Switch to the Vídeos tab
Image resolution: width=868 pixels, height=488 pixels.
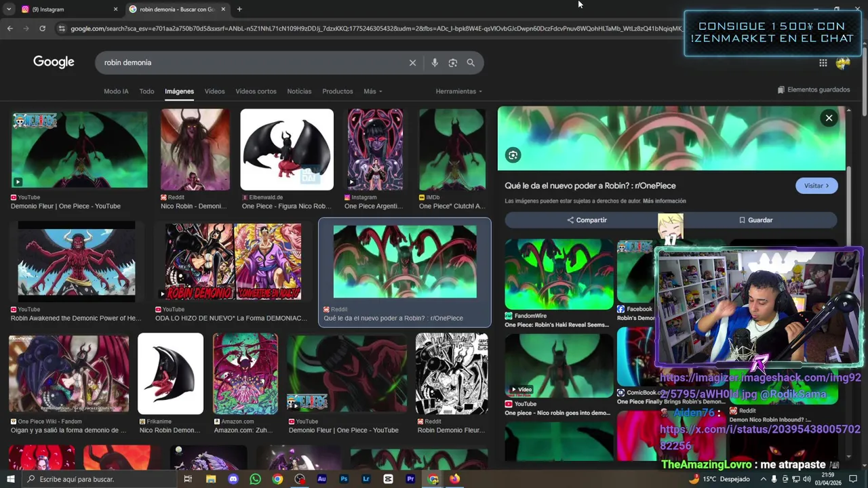[214, 91]
